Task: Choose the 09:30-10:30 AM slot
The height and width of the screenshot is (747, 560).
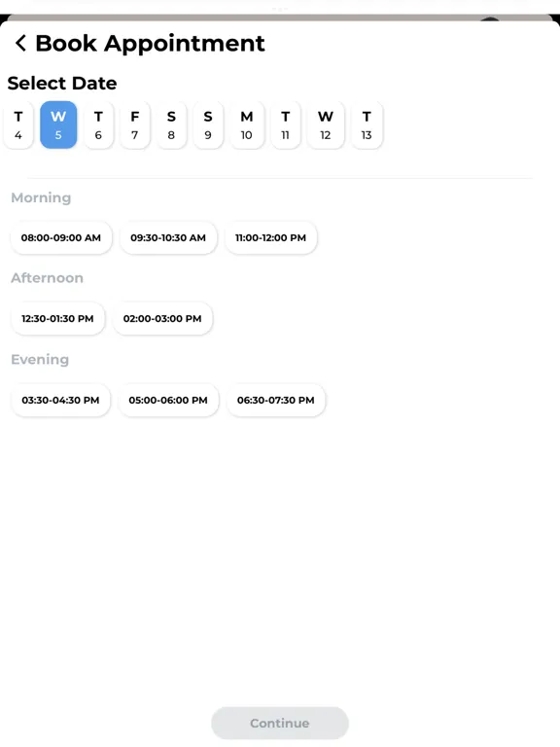Action: [168, 237]
